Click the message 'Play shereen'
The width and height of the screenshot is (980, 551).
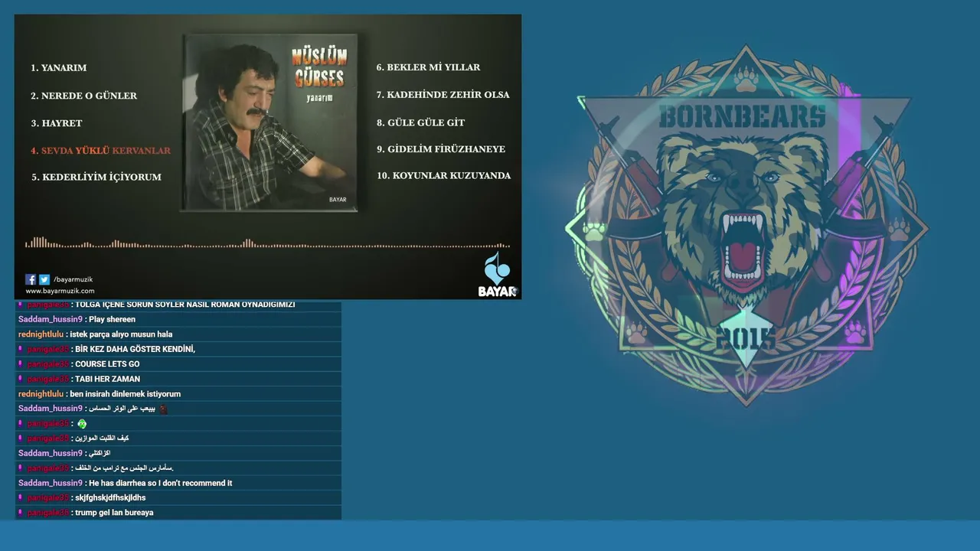click(112, 319)
